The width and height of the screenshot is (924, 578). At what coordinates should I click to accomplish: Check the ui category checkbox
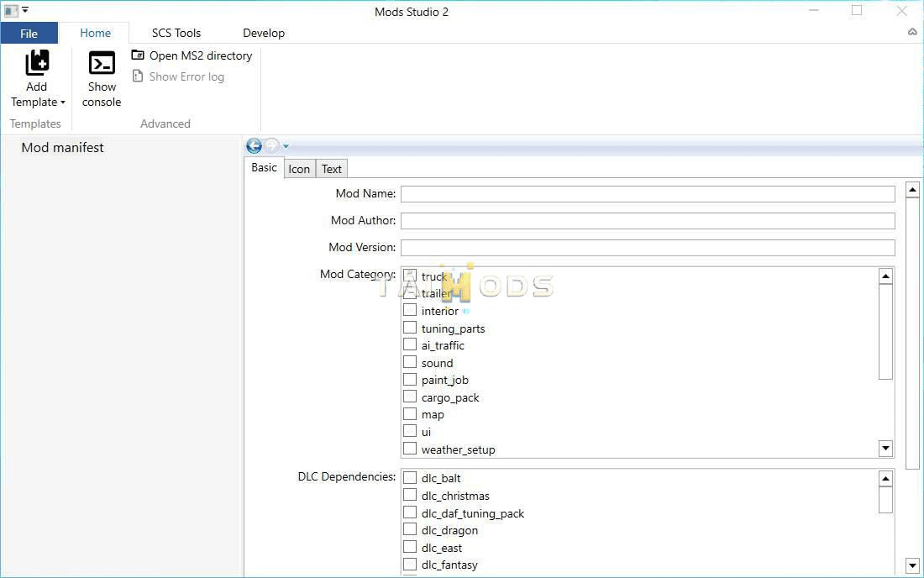410,431
